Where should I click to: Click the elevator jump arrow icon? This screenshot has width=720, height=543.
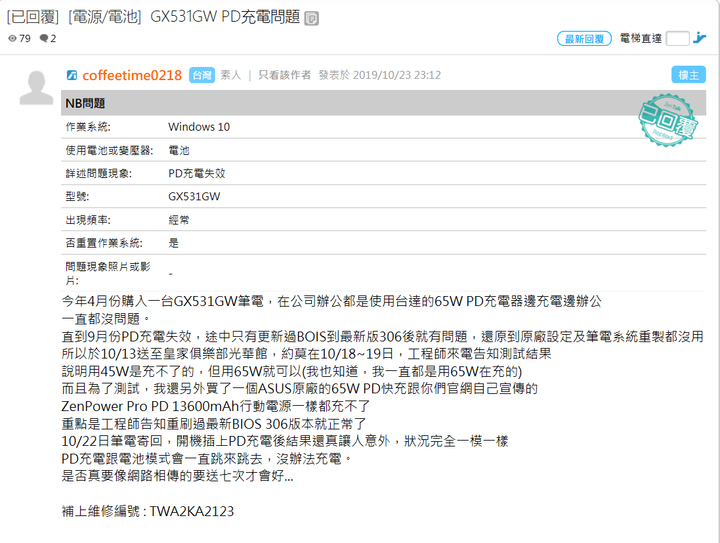click(700, 38)
